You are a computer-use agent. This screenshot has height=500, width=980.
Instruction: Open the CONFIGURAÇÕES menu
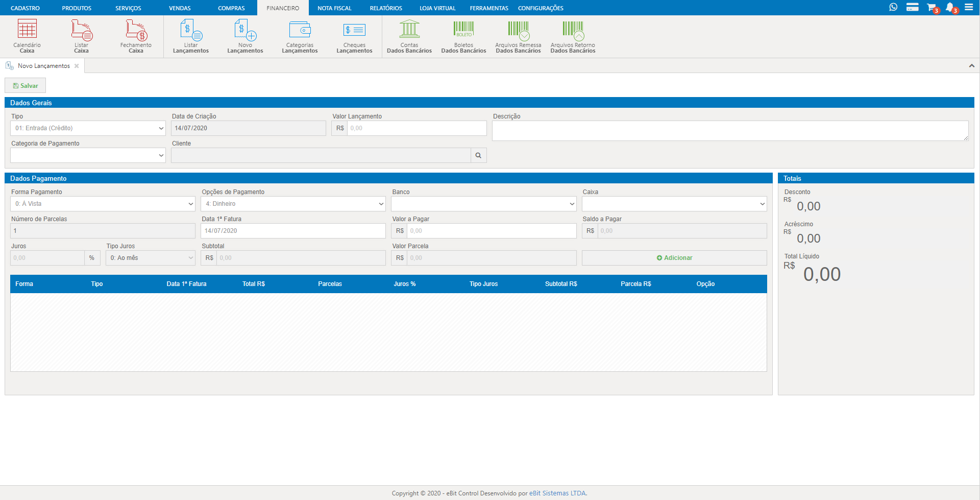(x=541, y=8)
